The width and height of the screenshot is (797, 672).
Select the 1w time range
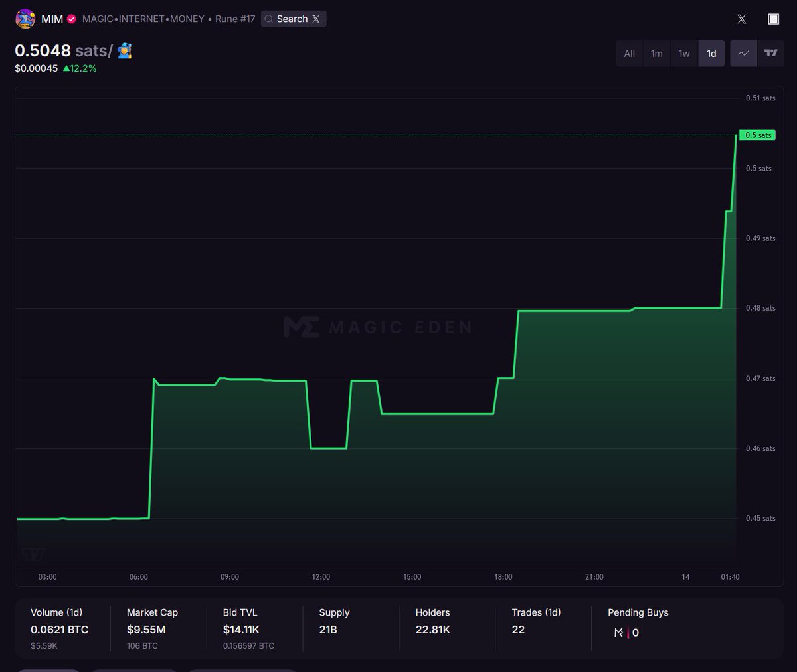tap(684, 54)
